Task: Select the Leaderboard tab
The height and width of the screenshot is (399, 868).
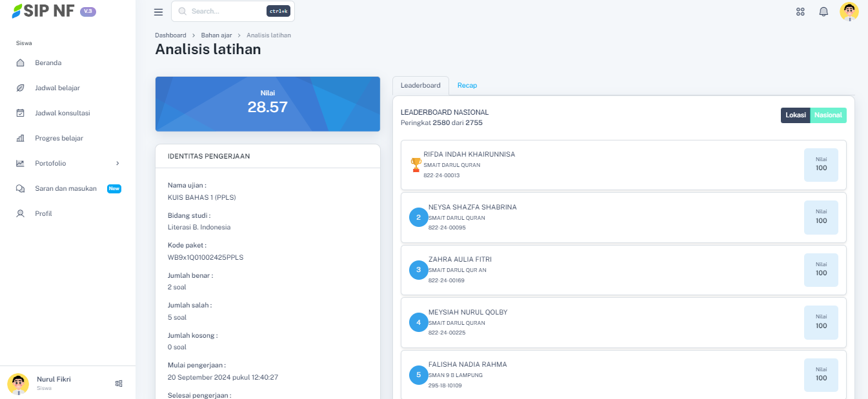Action: point(420,86)
